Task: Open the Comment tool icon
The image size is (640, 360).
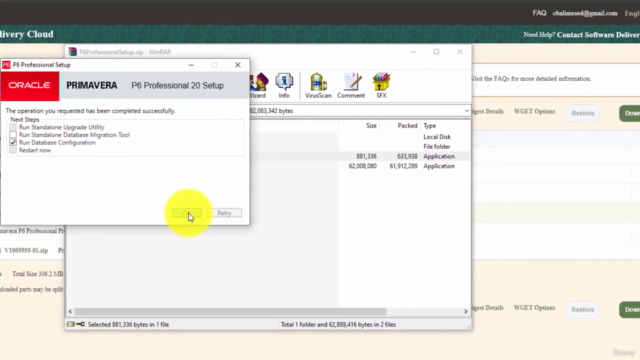Action: point(351,85)
